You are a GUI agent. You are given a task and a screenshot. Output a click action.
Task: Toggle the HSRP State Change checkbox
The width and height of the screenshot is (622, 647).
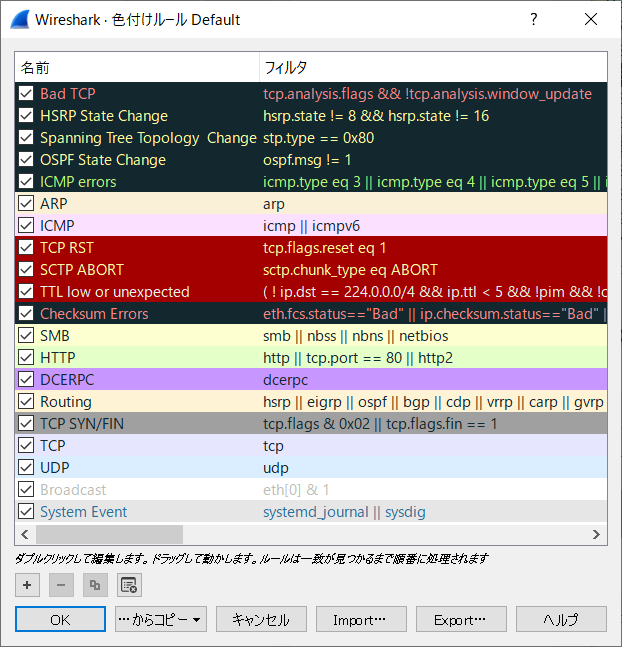[26, 115]
